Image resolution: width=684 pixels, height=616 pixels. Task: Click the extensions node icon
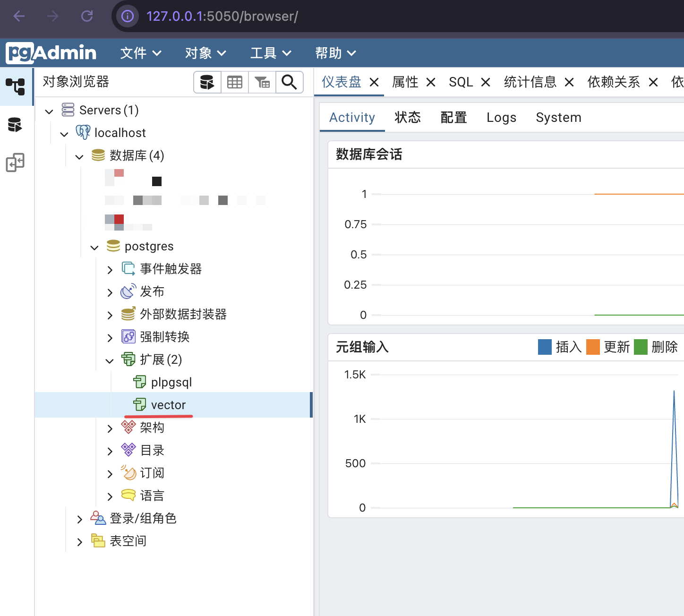[128, 359]
